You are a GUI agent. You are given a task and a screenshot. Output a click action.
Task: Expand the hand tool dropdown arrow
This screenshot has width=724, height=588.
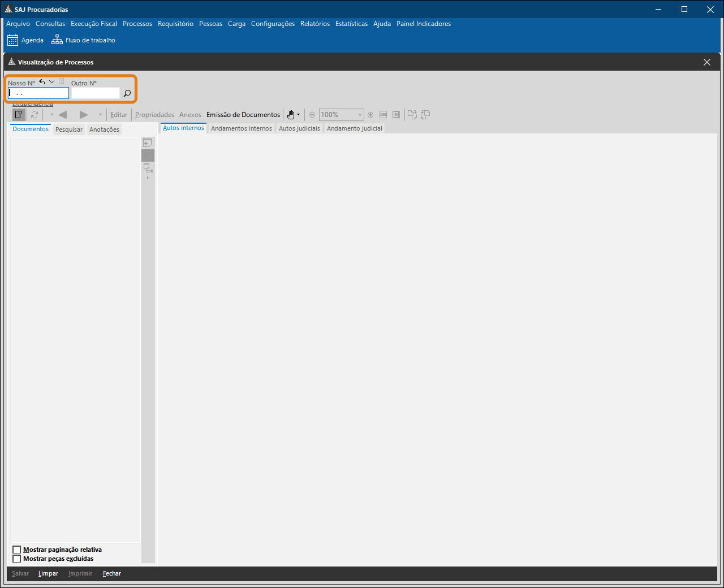(299, 115)
